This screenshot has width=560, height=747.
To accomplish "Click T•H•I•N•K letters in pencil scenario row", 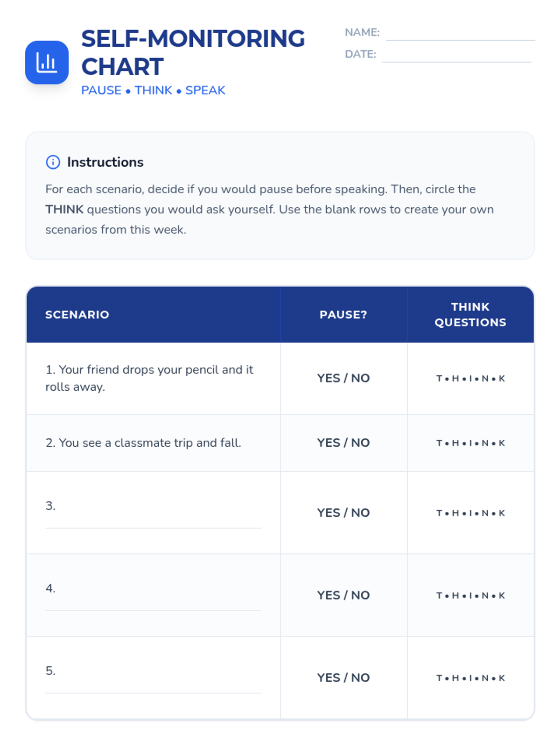I will coord(470,379).
